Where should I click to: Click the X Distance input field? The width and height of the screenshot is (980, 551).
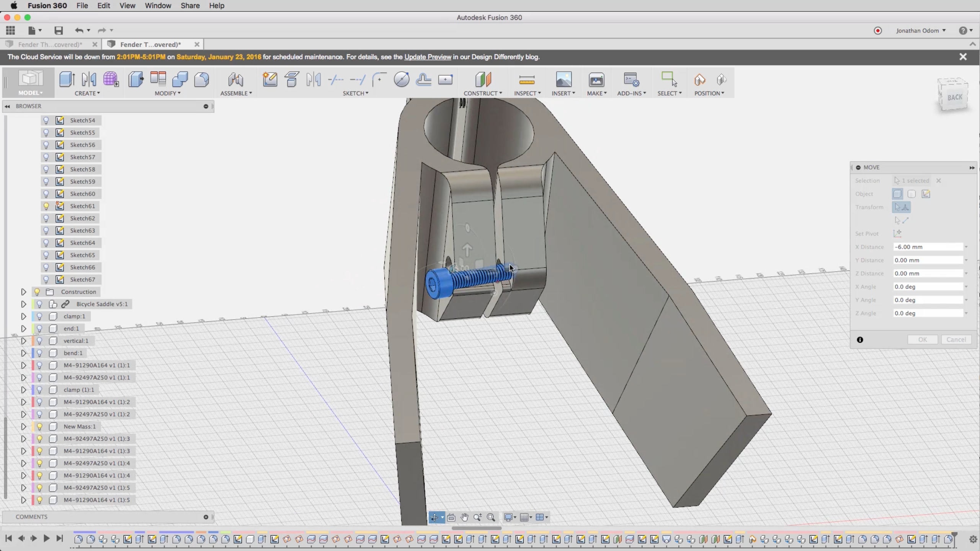[x=928, y=247]
